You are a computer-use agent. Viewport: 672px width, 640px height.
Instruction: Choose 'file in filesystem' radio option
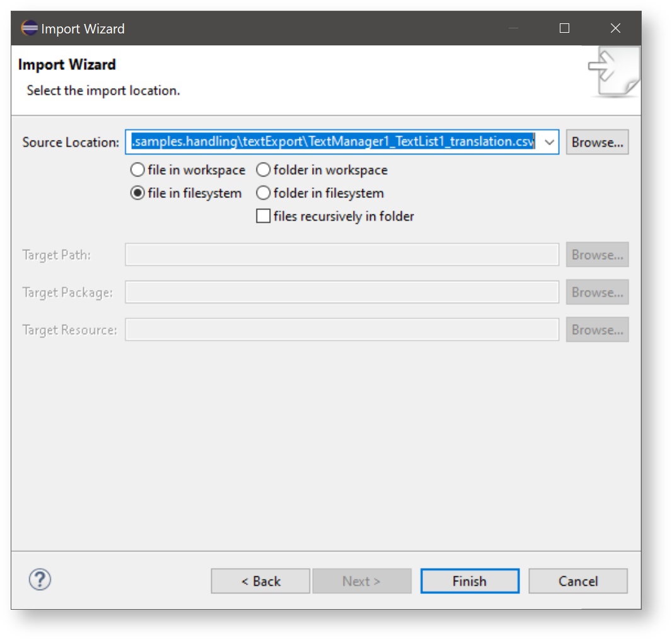[137, 194]
